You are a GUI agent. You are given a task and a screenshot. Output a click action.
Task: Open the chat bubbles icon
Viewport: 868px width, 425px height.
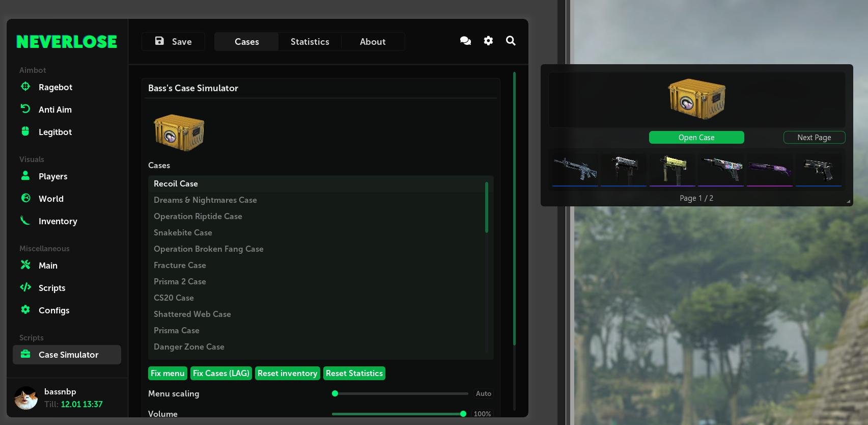[x=465, y=41]
